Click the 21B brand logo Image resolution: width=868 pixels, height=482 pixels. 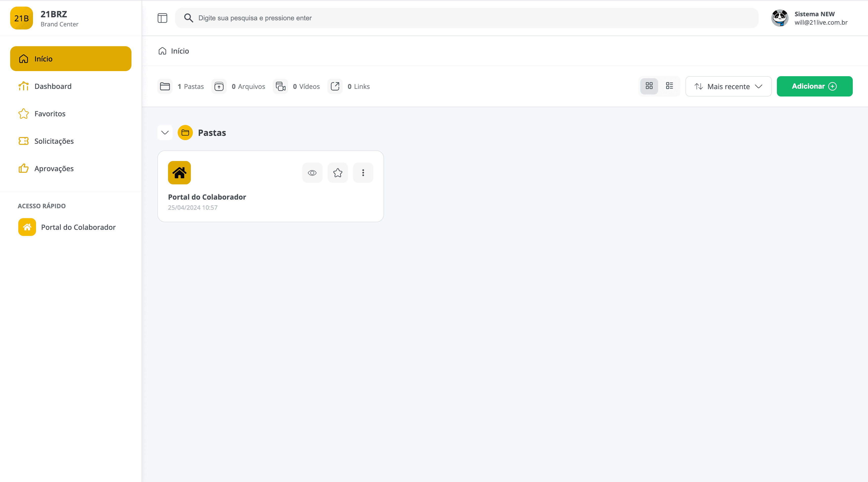pyautogui.click(x=22, y=18)
